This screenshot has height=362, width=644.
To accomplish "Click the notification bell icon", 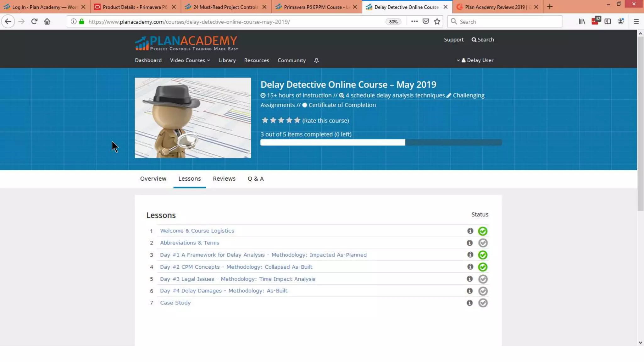I will click(x=316, y=60).
